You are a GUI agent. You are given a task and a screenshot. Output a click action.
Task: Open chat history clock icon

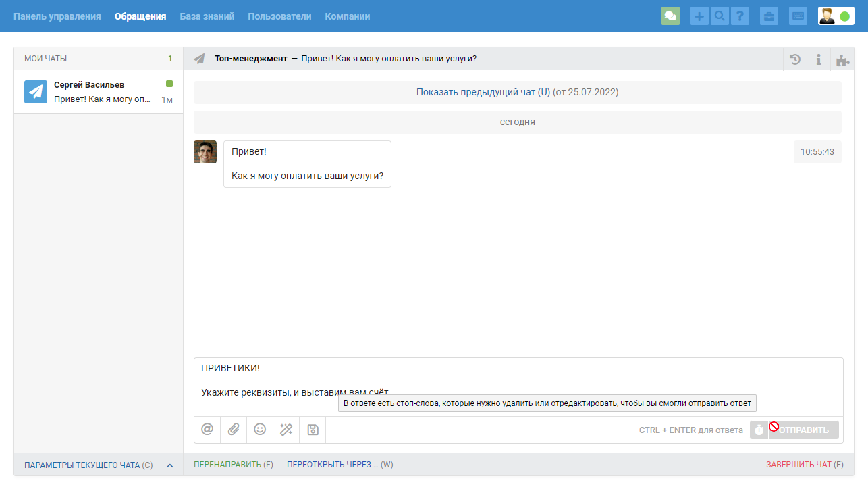[x=795, y=59]
